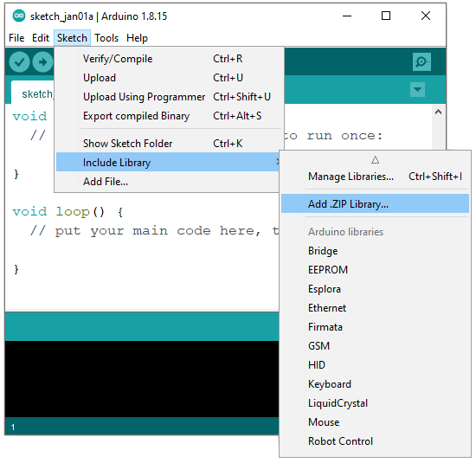The width and height of the screenshot is (476, 463).
Task: Choose Upload Using Programmer
Action: [168, 97]
